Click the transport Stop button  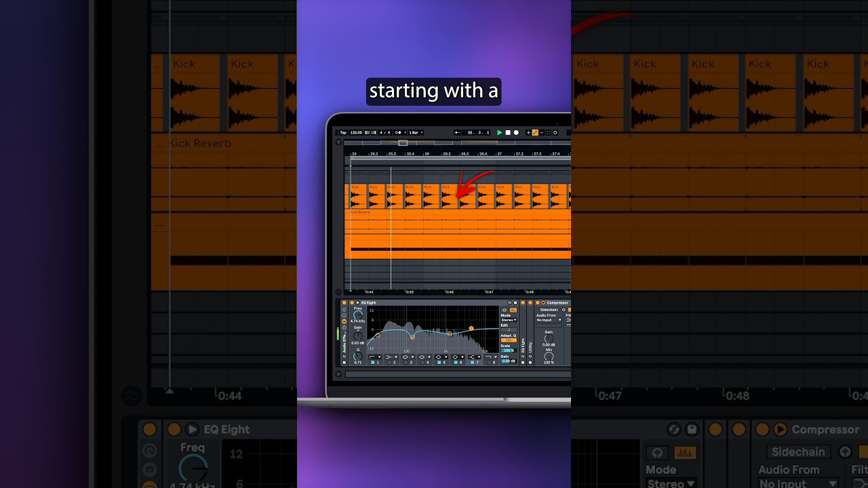coord(508,133)
